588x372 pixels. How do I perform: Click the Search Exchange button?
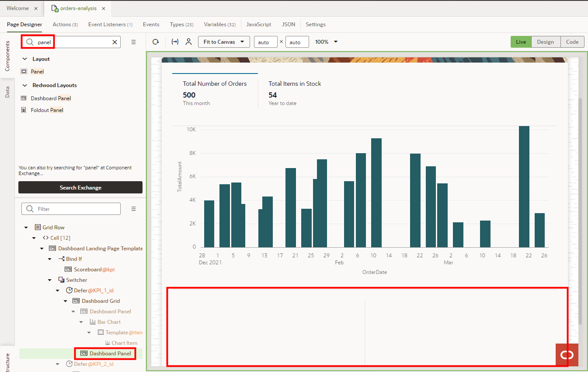[80, 187]
